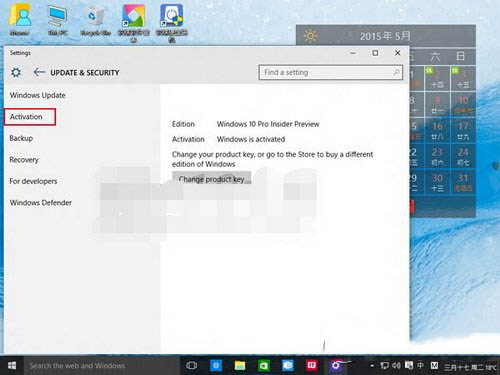Open the colorful pinwheel shortcut on desktop
The image size is (500, 375).
133,23
